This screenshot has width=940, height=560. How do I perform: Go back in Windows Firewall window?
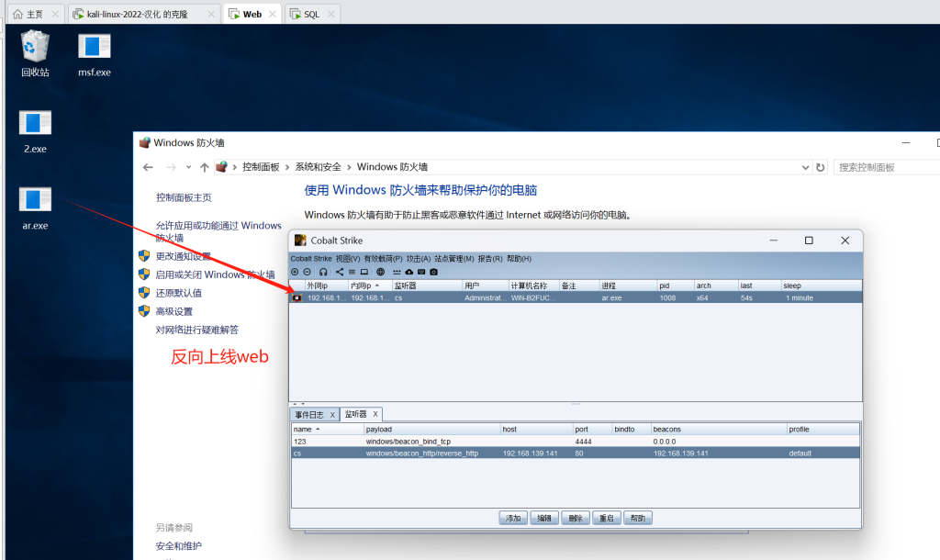click(x=148, y=167)
